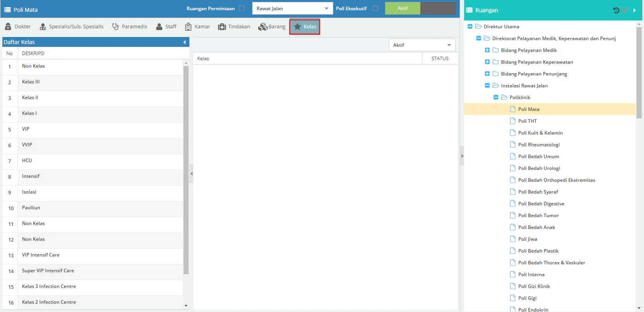Image resolution: width=644 pixels, height=312 pixels.
Task: Enable the Poli Eksekutif checkbox
Action: point(375,8)
